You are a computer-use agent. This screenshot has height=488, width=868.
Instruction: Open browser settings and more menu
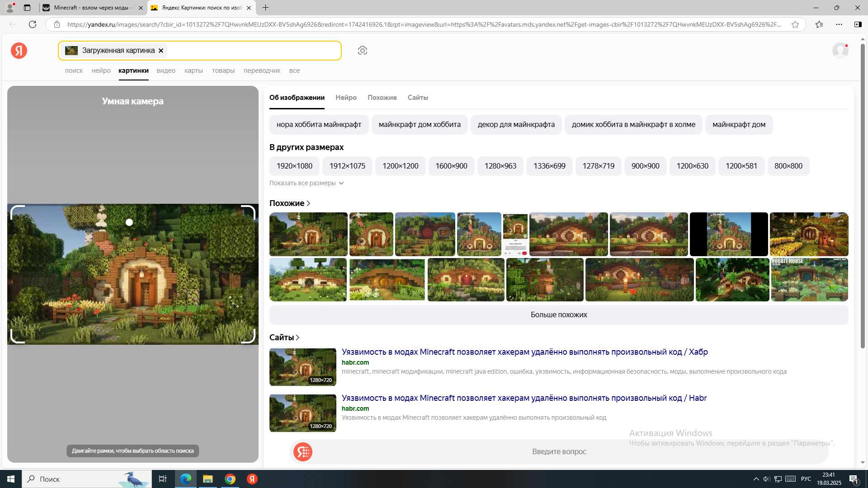(839, 24)
